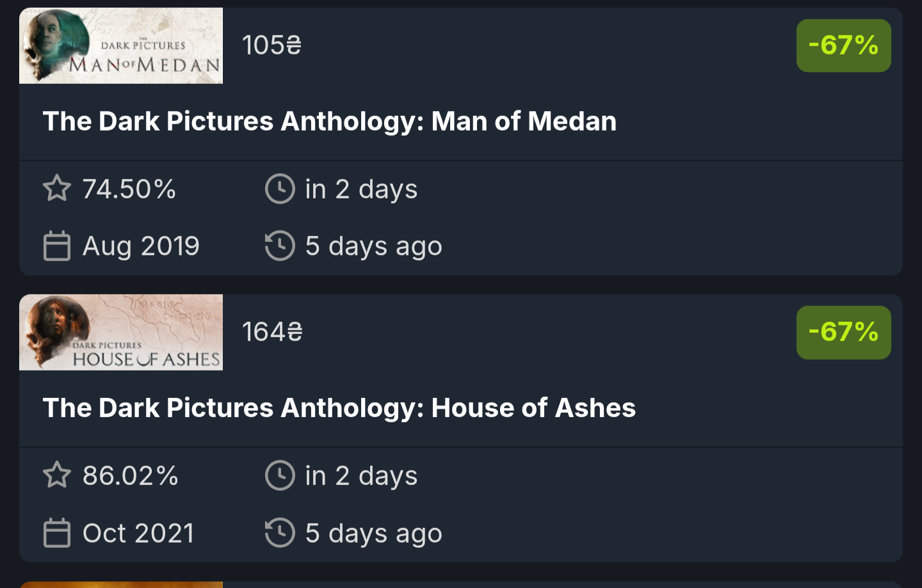This screenshot has height=588, width=922.
Task: Click the Man of Medan cover thumbnail
Action: [121, 45]
